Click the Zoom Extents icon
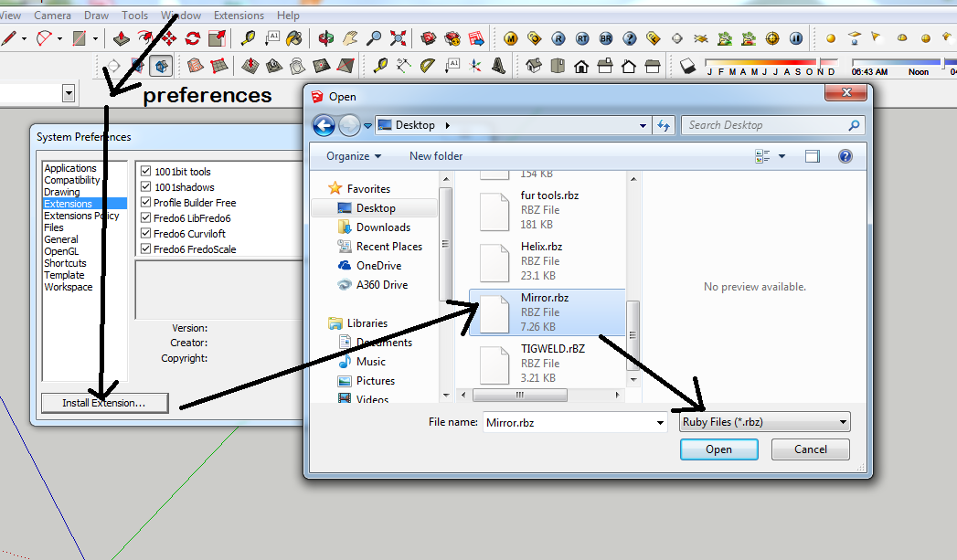 tap(398, 39)
